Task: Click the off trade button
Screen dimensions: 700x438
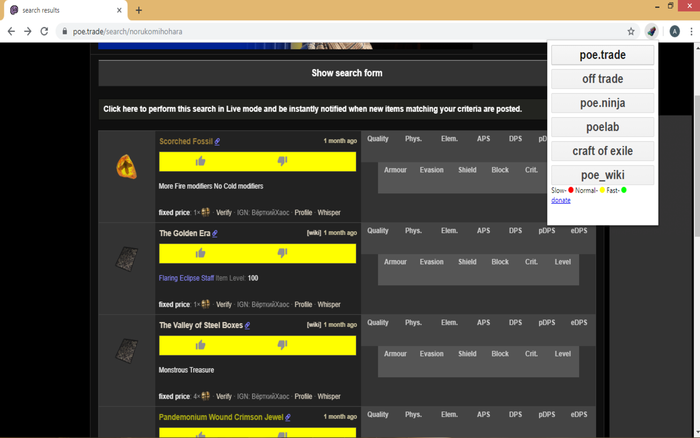Action: (603, 79)
